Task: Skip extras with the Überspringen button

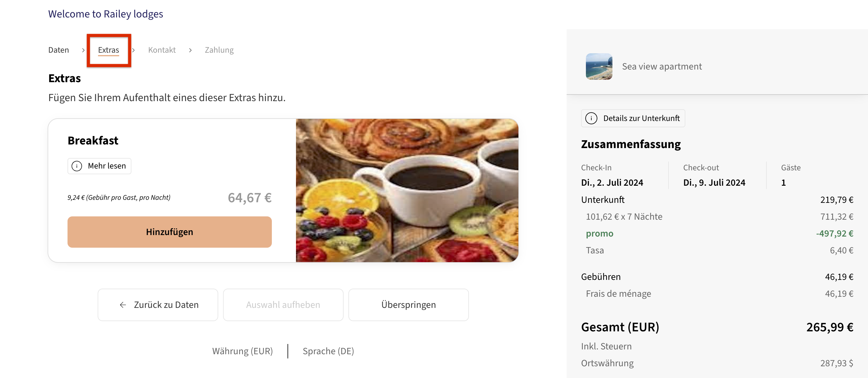Action: point(408,305)
